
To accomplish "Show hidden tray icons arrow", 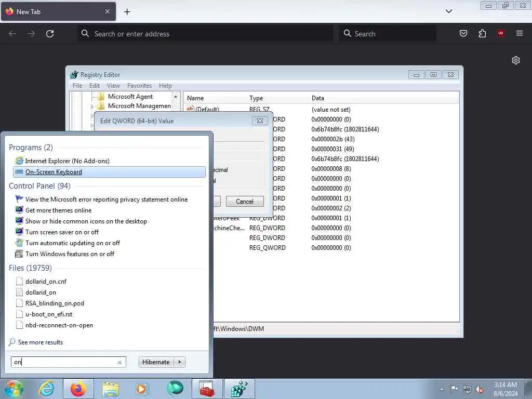I will point(442,389).
